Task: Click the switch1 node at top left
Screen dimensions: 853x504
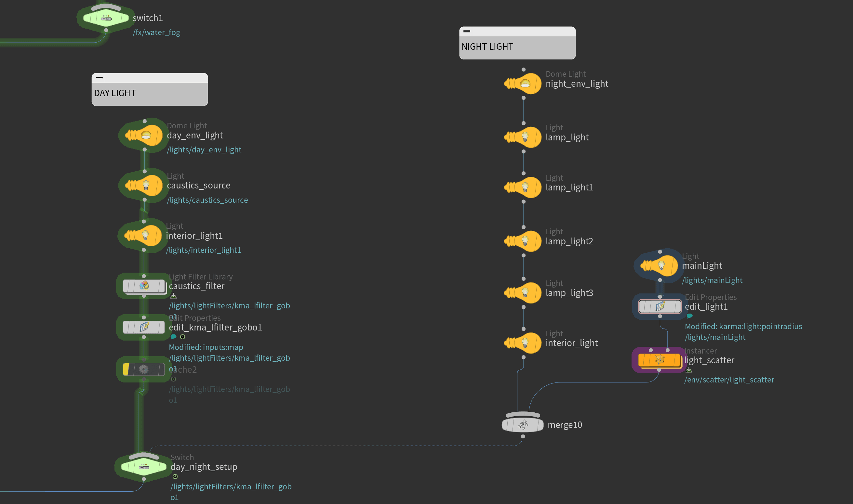Action: click(106, 18)
